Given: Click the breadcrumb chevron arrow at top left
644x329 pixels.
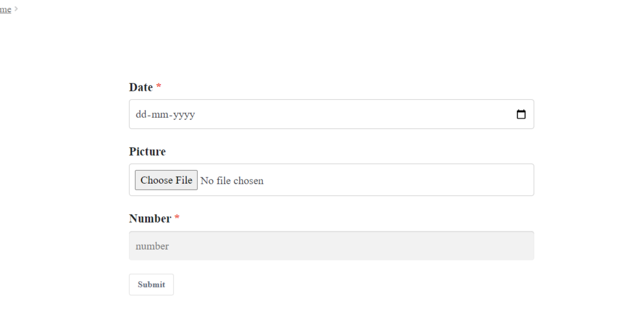Looking at the screenshot, I should coord(16,9).
